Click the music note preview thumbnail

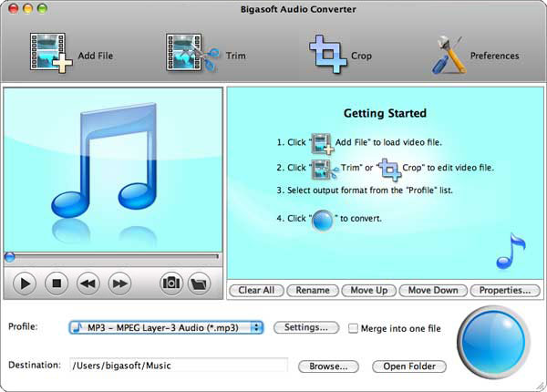[x=113, y=170]
